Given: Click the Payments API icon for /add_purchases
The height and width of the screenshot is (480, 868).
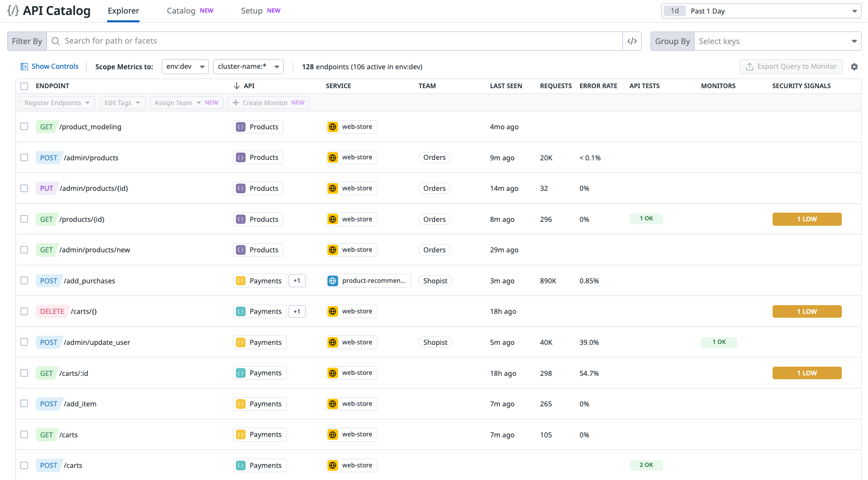Looking at the screenshot, I should click(241, 281).
